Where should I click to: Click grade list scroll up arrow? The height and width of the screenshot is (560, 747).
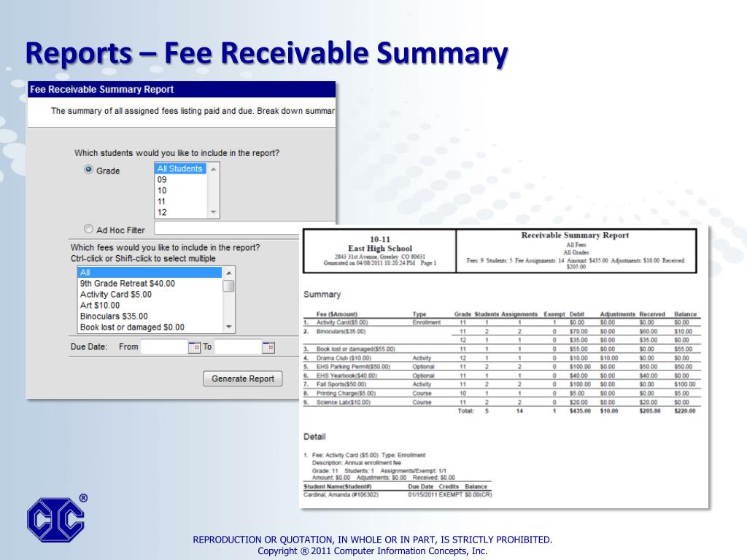click(214, 169)
